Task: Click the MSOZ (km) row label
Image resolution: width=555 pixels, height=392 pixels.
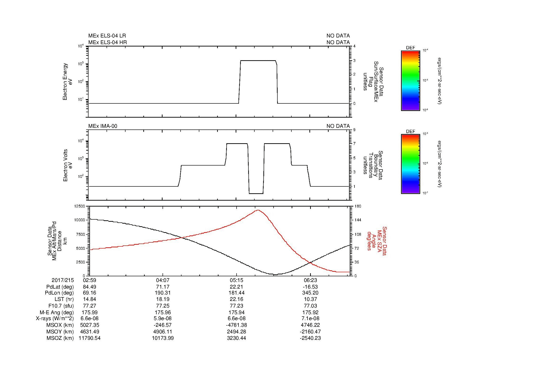Action: tap(60, 338)
